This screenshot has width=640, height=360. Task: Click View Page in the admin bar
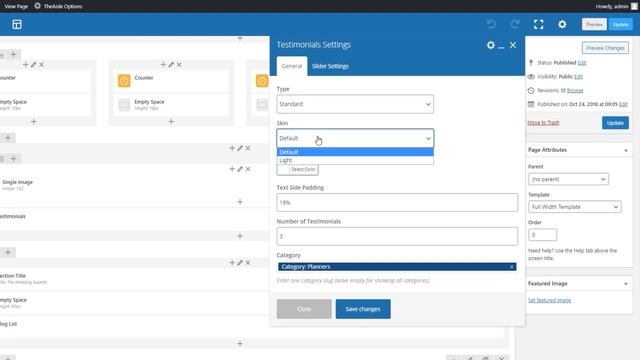point(16,6)
